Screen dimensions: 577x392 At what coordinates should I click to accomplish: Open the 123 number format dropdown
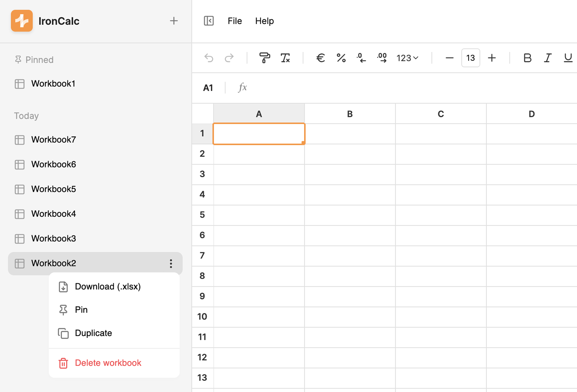pyautogui.click(x=407, y=58)
